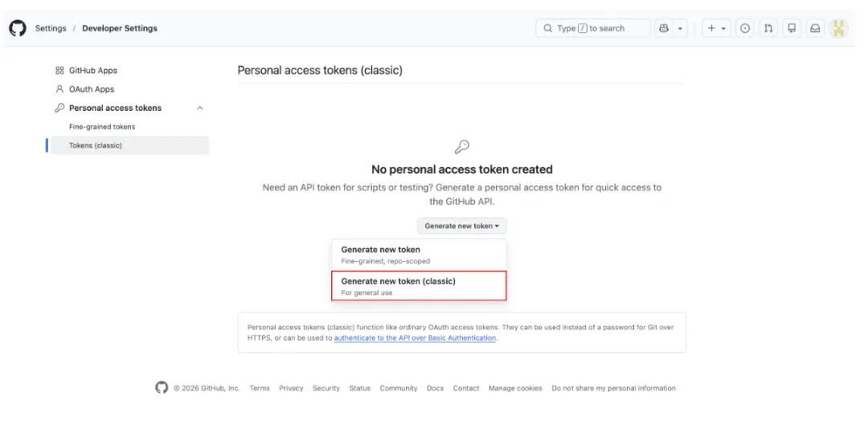The width and height of the screenshot is (868, 421).
Task: Open the Repositories icon in the header
Action: [x=792, y=28]
